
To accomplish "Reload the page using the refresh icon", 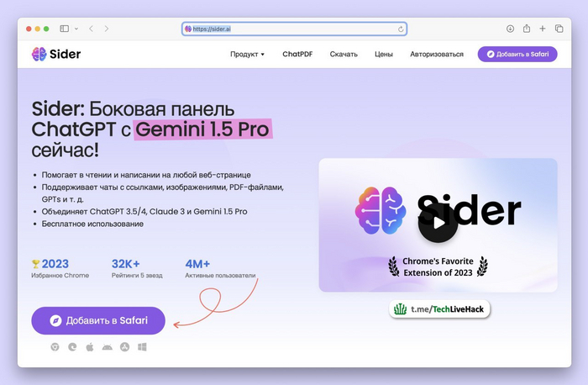I will 401,29.
